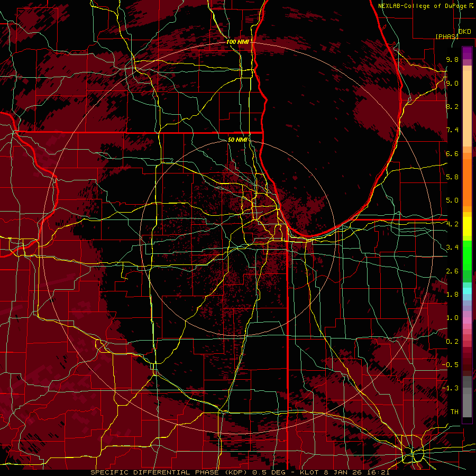The height and width of the screenshot is (476, 476).
Task: Click the 1.8 legend value
Action: pos(452,295)
